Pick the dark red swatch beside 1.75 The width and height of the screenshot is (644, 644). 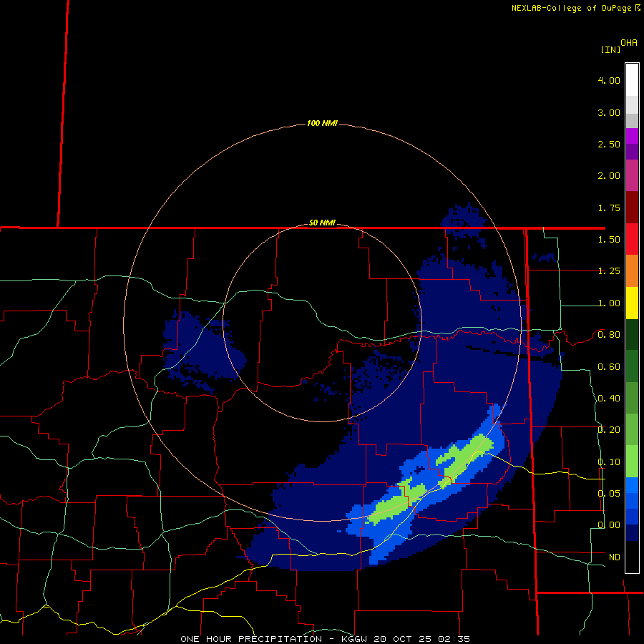tap(632, 208)
